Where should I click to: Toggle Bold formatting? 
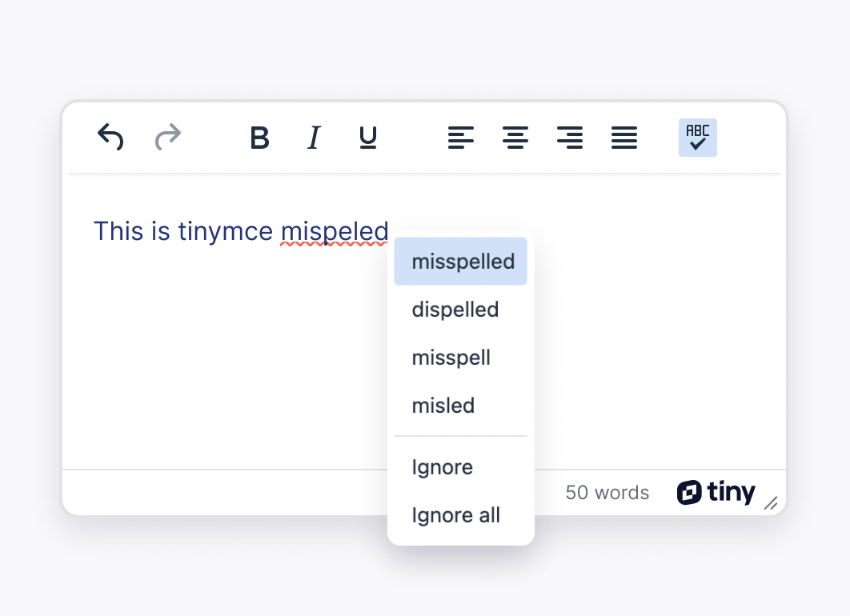click(259, 138)
